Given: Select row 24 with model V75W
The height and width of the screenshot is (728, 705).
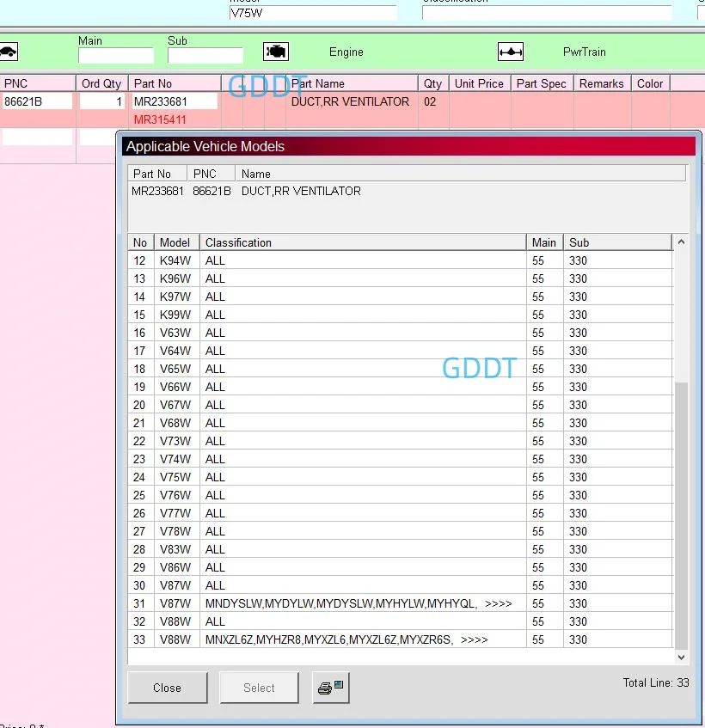Looking at the screenshot, I should [401, 477].
